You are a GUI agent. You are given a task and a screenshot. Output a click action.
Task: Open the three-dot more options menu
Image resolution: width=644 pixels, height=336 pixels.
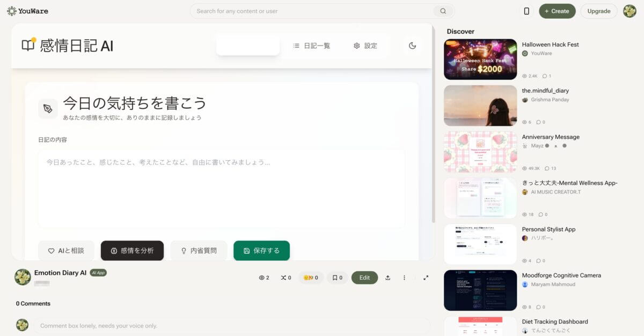click(x=405, y=278)
